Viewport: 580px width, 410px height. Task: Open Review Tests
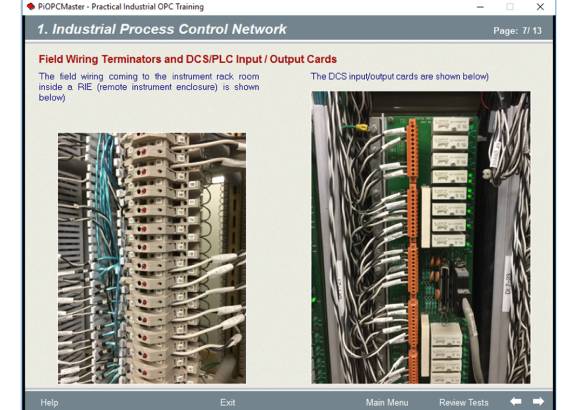(x=463, y=403)
